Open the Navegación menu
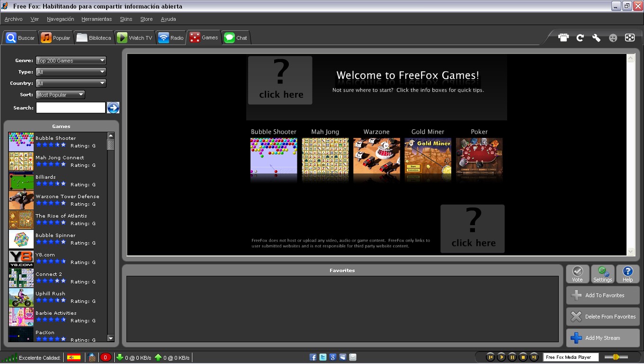Screen dimensions: 644x364 60,19
